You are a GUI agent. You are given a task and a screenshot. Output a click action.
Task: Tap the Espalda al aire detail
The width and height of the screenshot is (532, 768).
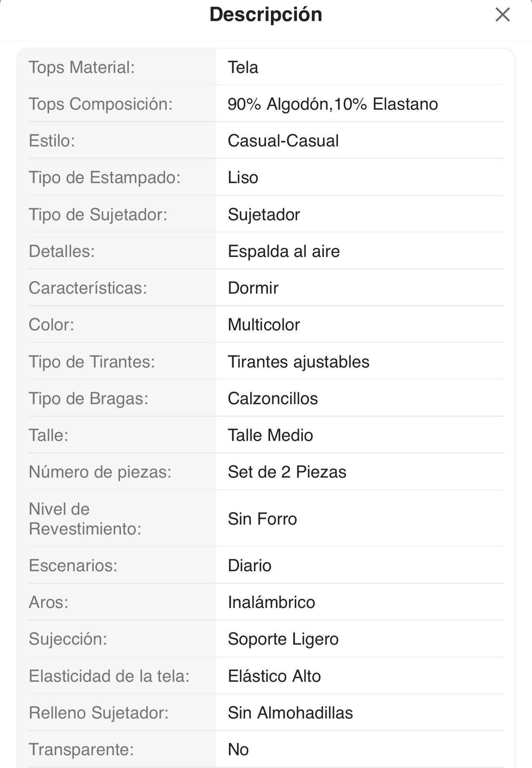click(x=283, y=251)
